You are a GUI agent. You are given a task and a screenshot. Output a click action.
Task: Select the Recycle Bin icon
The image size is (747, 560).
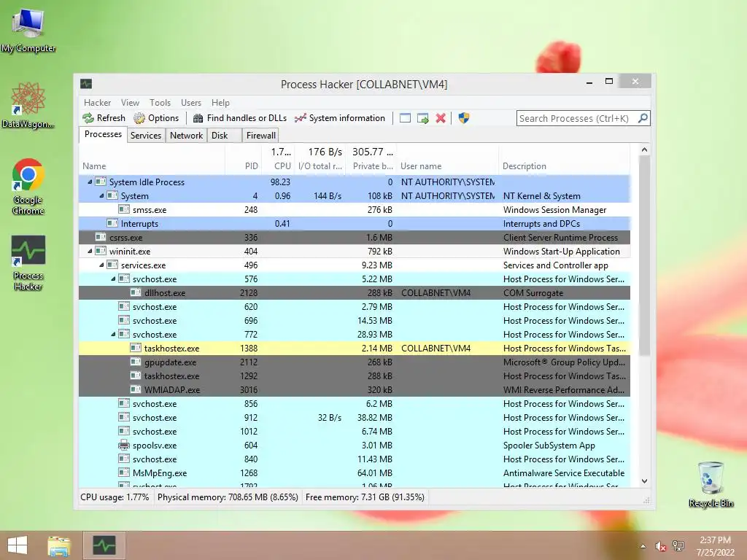pos(711,484)
